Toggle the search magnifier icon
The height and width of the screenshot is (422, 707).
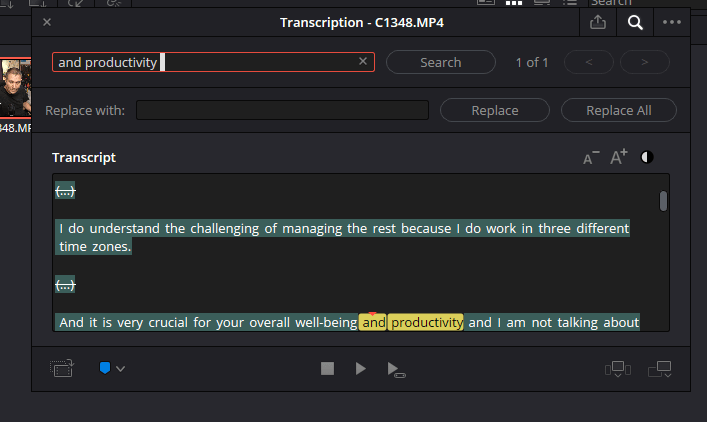point(635,22)
